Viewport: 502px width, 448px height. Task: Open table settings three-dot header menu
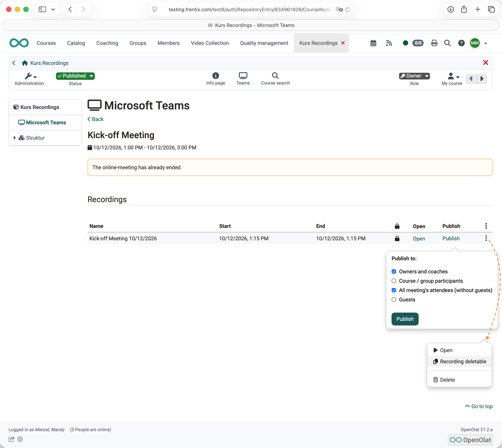486,226
